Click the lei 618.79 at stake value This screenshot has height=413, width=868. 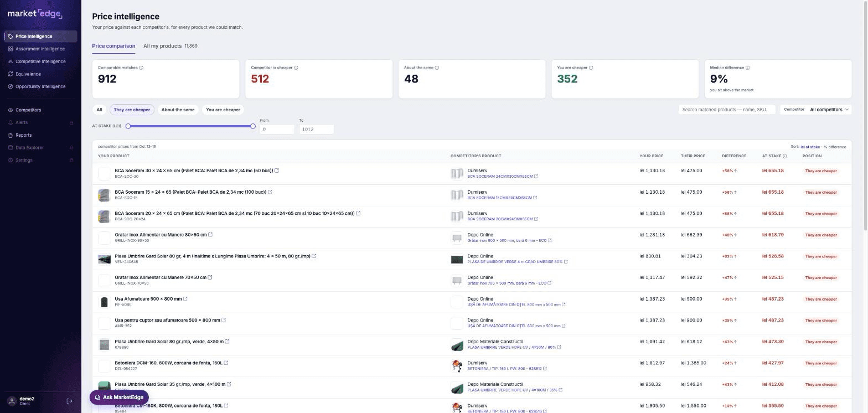[773, 235]
